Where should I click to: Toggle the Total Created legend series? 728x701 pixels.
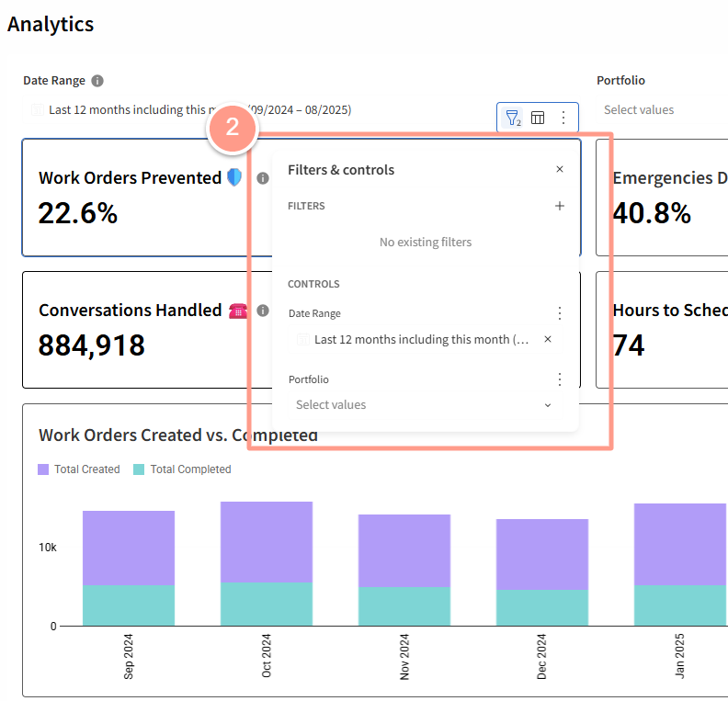coord(79,469)
